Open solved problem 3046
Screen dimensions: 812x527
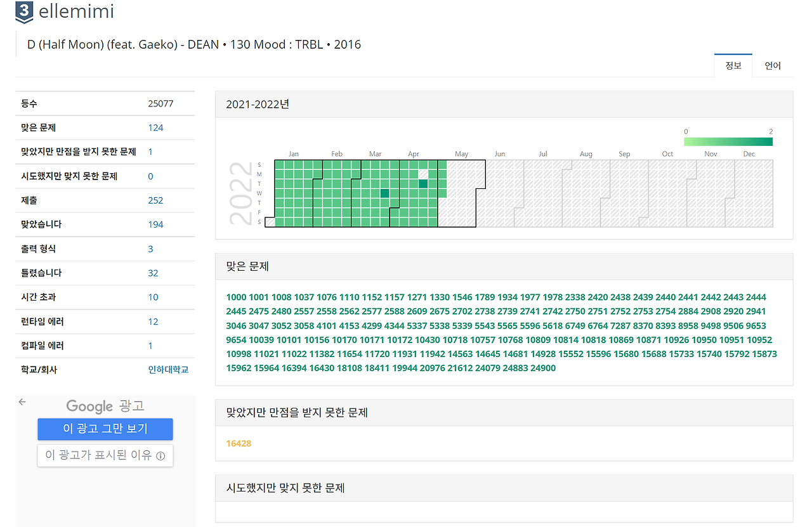pyautogui.click(x=236, y=325)
